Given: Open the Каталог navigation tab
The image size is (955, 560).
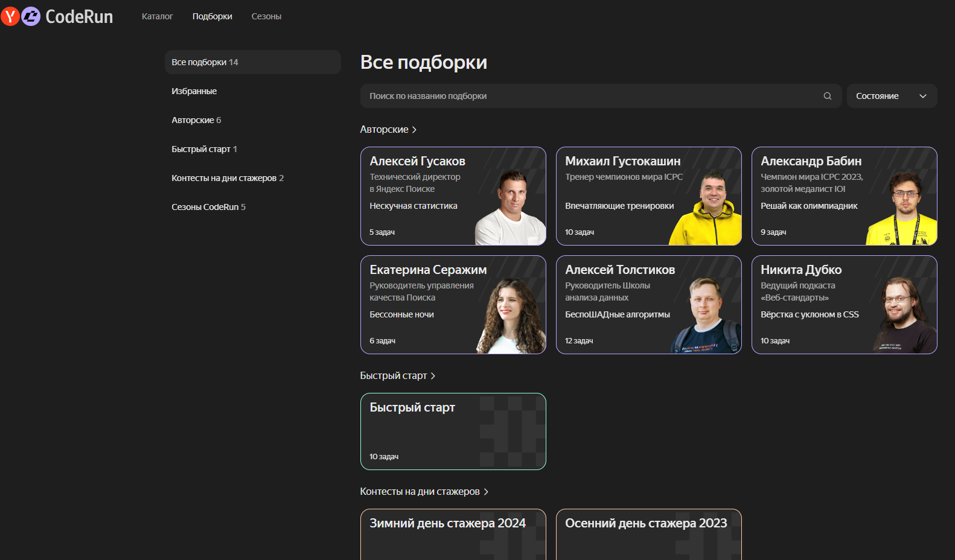Looking at the screenshot, I should (x=157, y=16).
